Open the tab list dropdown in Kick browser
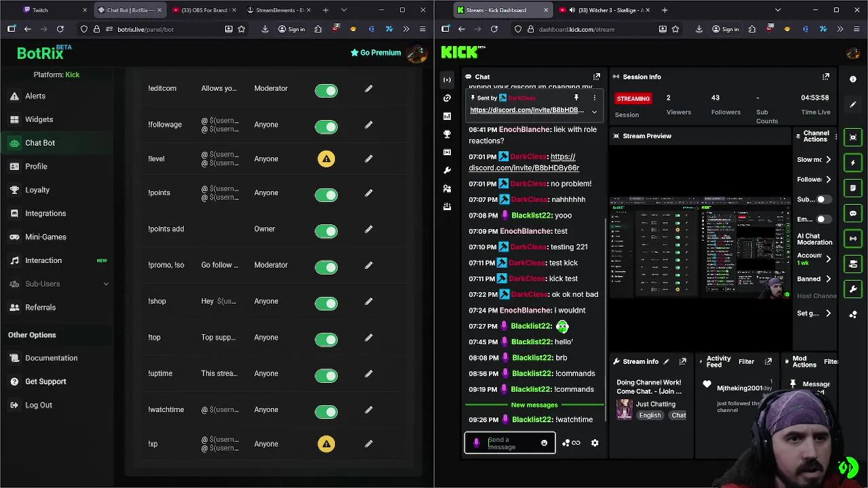 778,10
